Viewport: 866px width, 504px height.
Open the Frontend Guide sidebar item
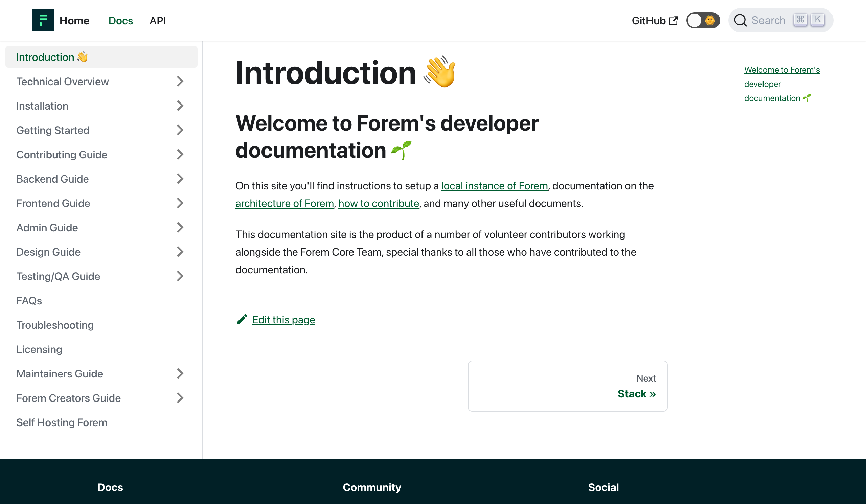[53, 203]
